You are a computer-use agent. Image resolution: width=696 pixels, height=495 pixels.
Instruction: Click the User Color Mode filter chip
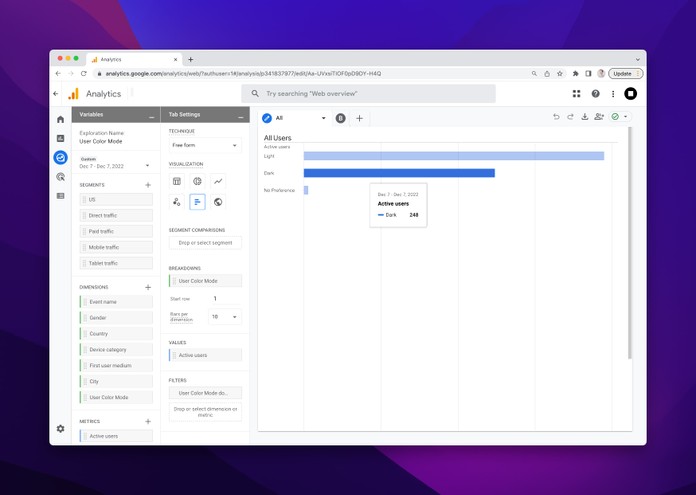(x=205, y=393)
